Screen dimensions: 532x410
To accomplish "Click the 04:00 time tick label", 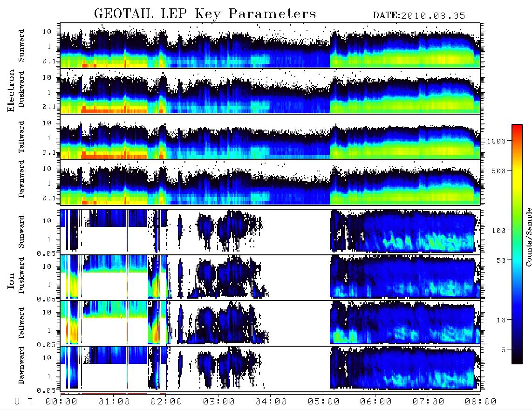I will point(271,402).
